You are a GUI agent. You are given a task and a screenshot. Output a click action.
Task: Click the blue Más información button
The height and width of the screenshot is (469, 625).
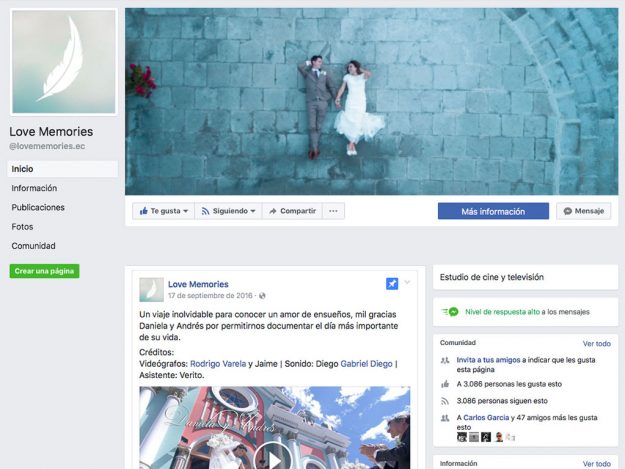(493, 211)
